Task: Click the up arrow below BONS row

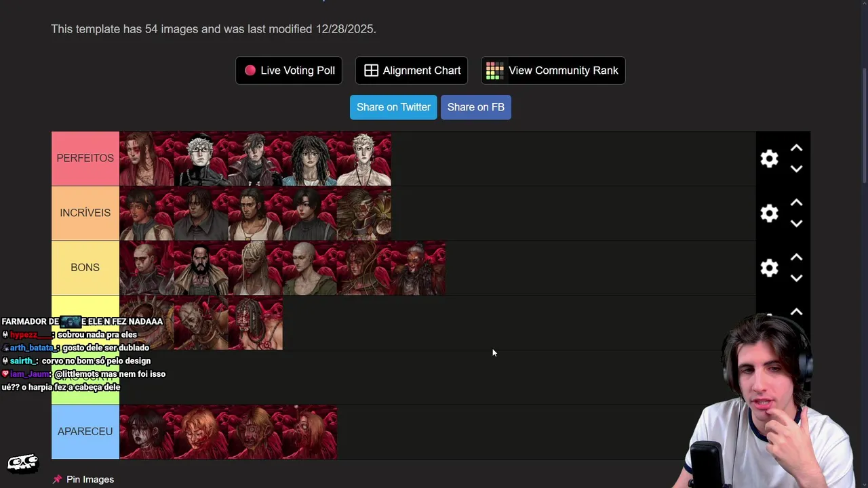Action: (x=797, y=312)
